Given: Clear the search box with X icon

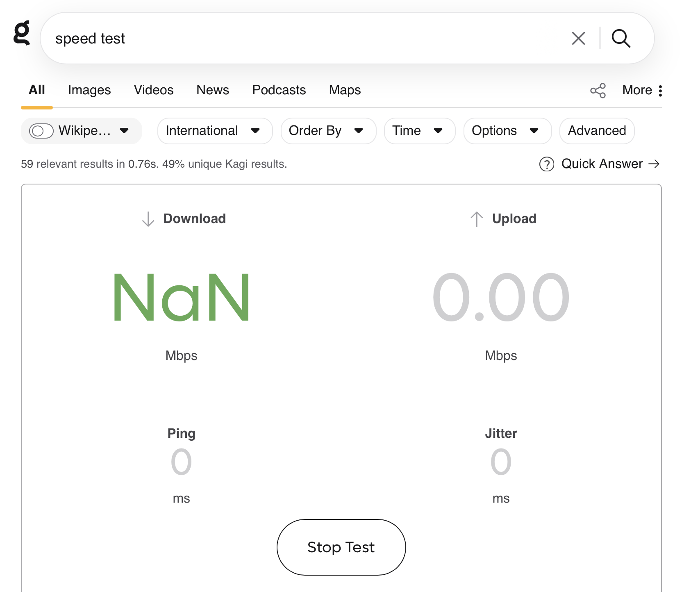Looking at the screenshot, I should (578, 39).
